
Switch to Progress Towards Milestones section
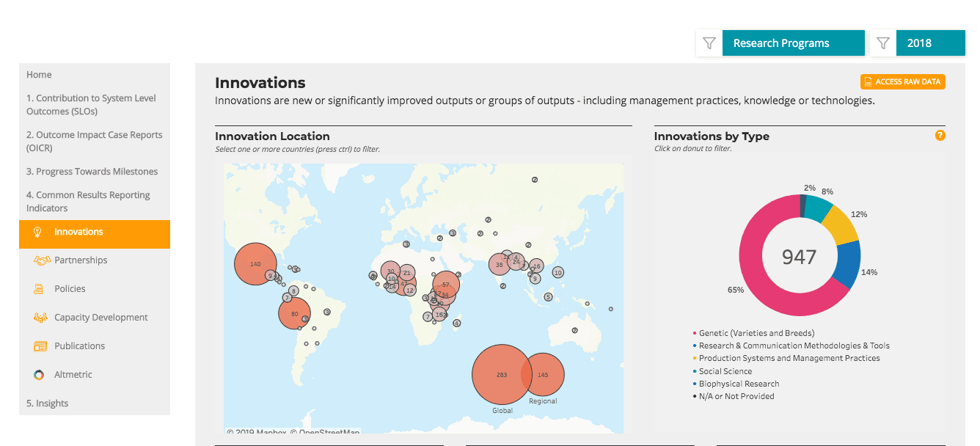tap(92, 171)
